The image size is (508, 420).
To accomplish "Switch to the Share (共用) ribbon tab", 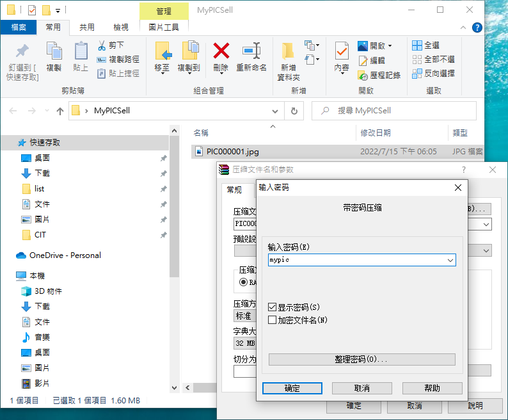I will 87,28.
